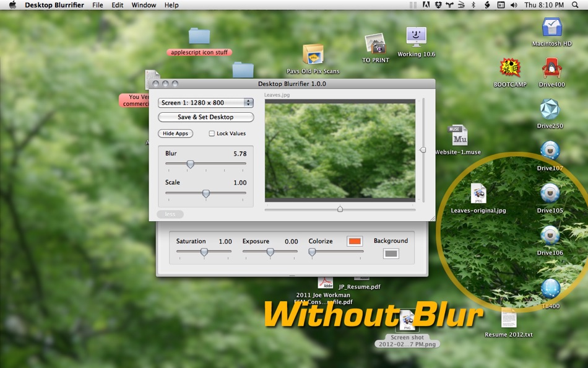Click the Saturation slider thumb

[x=204, y=252]
